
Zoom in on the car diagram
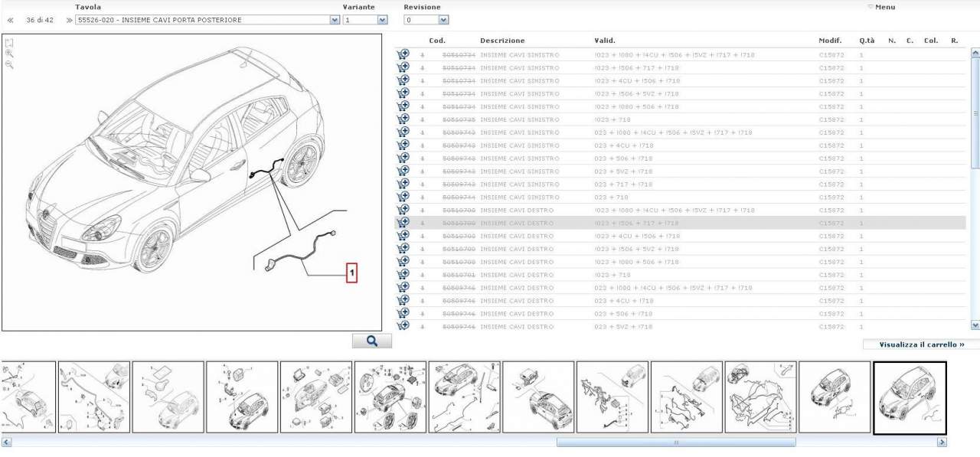click(x=9, y=54)
